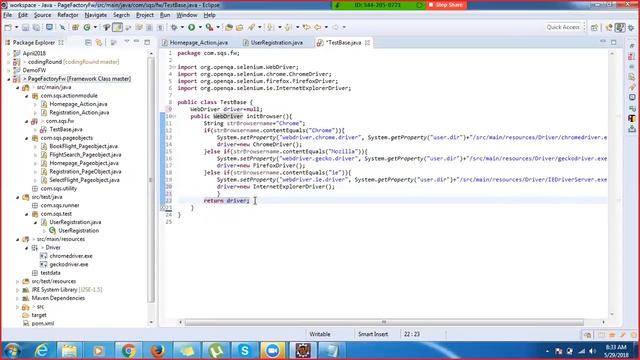
Task: Switch to the Debug perspective icon
Action: 631,27
